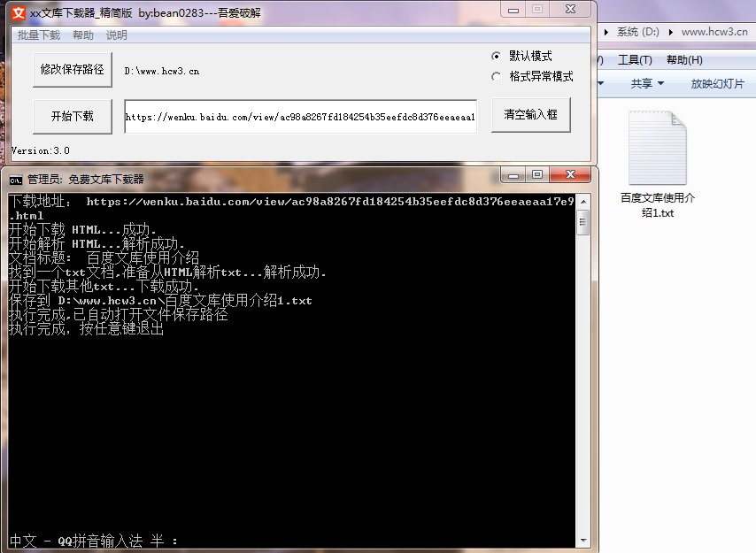Click the downloader app icon in title bar
Image resolution: width=756 pixels, height=553 pixels.
(x=18, y=12)
